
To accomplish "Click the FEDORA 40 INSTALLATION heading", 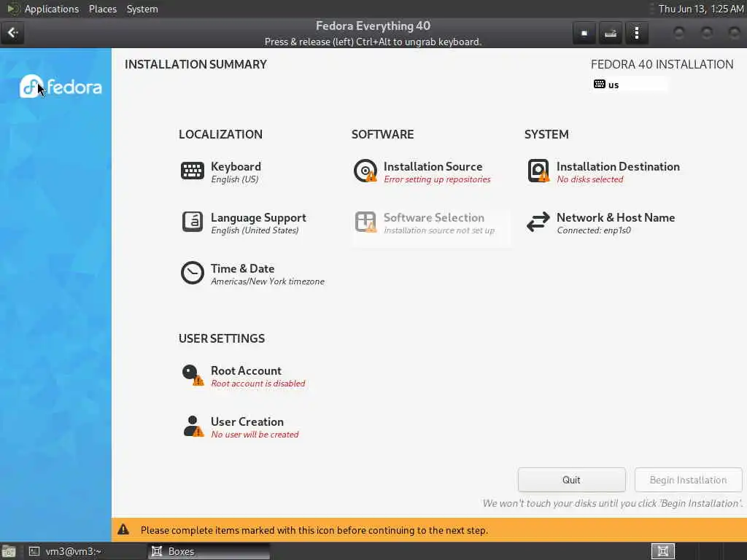I will point(662,64).
